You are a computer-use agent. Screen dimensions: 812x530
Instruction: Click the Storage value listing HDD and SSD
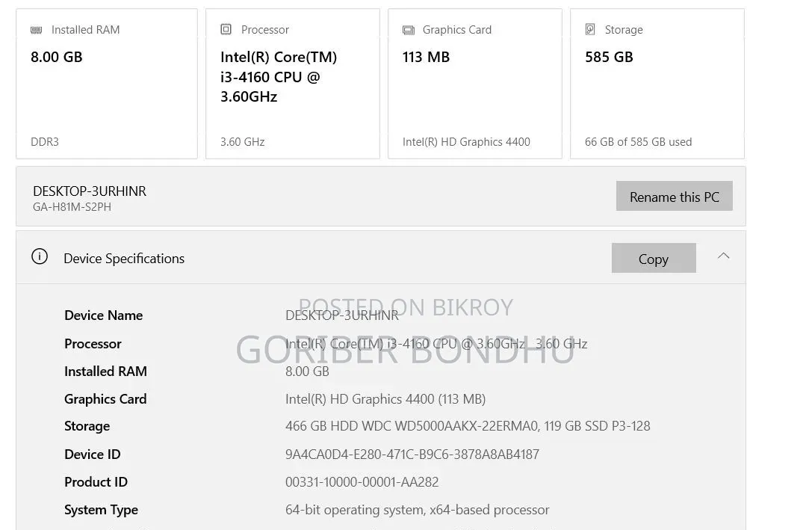468,426
